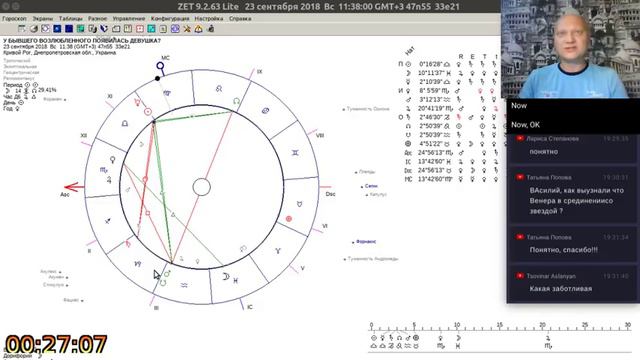Screen dimensions: 640x360
Task: Click the Moon row position 10°11'37"
Action: click(431, 73)
